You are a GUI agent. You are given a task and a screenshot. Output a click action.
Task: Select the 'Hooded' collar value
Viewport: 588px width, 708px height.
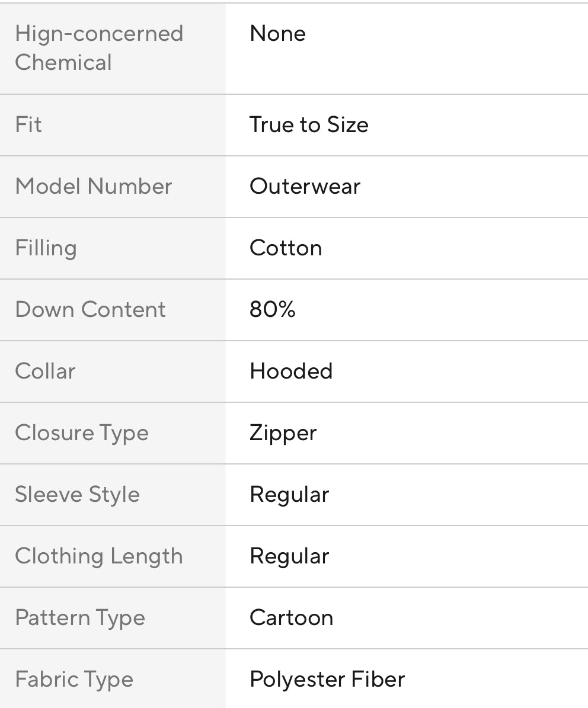[x=291, y=371]
